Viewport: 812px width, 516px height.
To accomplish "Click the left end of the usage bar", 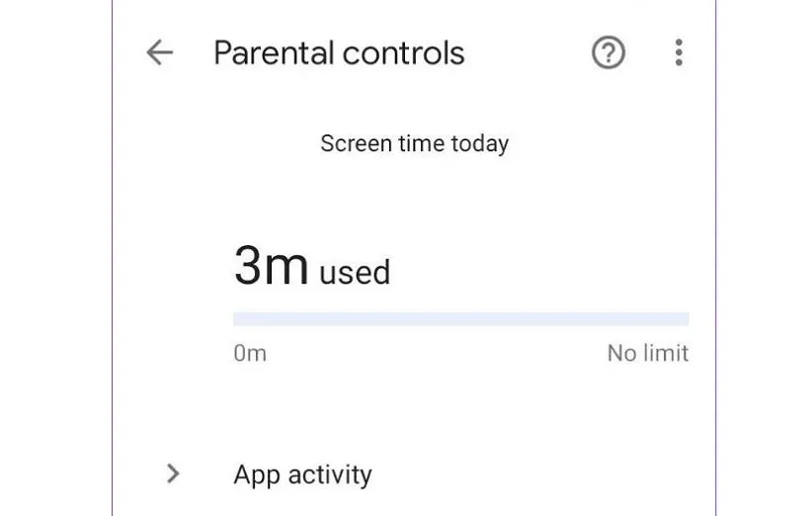I will [239, 319].
